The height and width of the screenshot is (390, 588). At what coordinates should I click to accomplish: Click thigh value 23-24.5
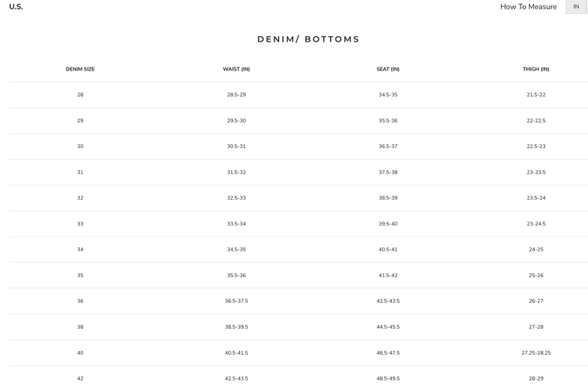(x=536, y=224)
